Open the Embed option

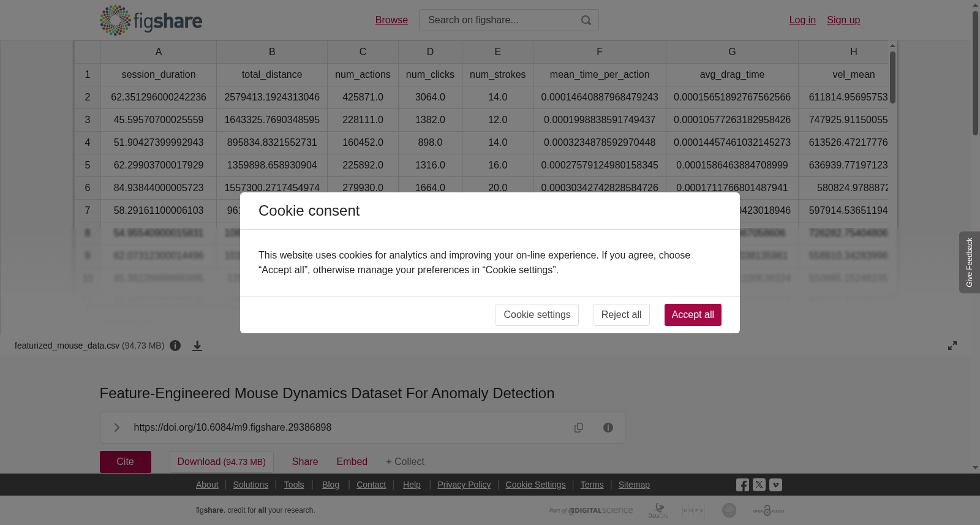click(352, 462)
